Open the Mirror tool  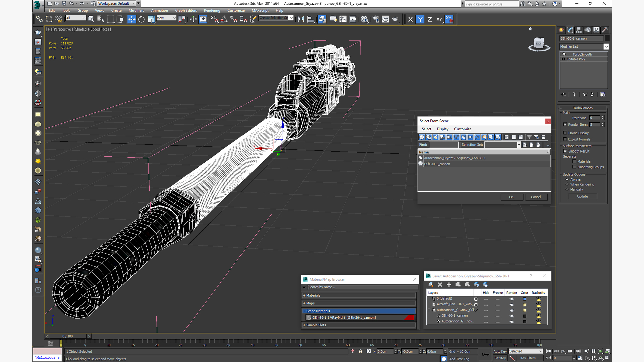[301, 19]
